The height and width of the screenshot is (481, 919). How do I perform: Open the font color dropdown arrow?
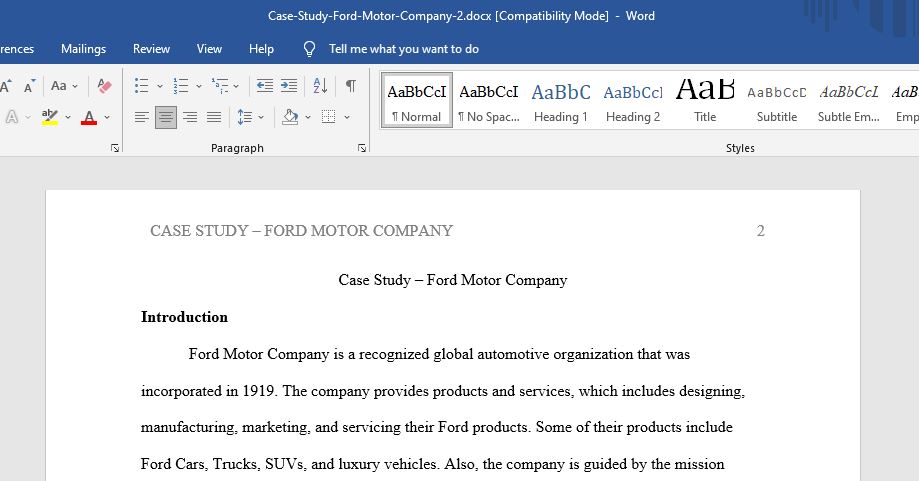point(107,118)
